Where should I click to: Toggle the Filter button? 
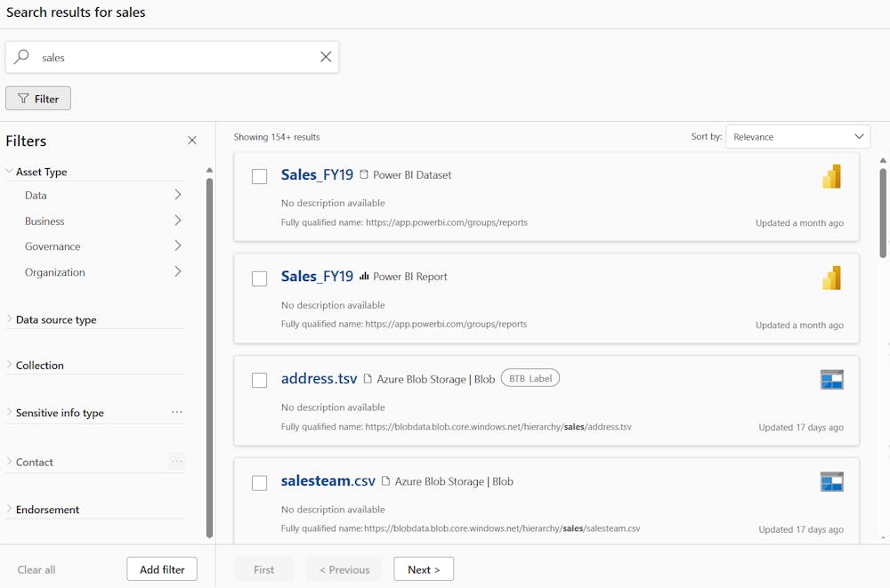tap(38, 99)
